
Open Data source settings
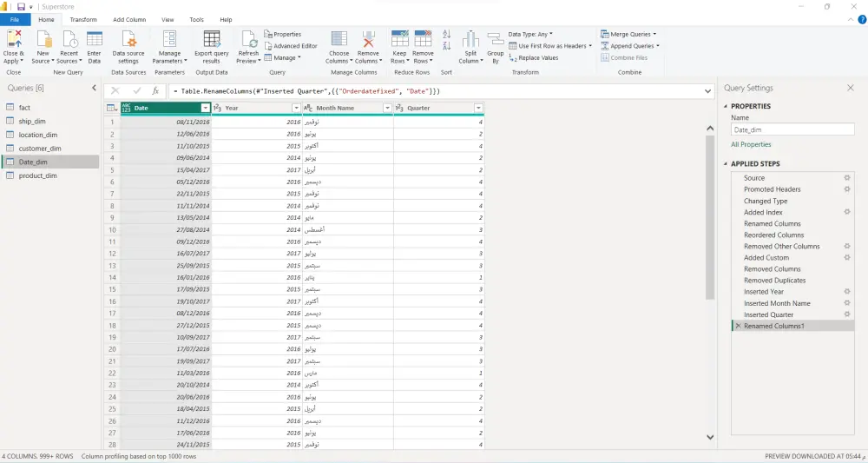pyautogui.click(x=128, y=39)
